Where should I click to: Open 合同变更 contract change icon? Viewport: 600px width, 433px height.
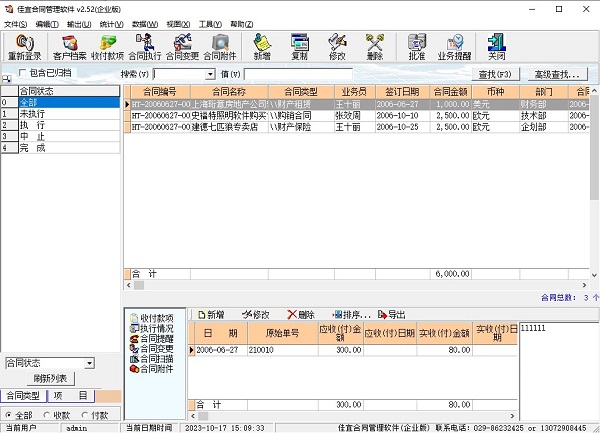pos(182,46)
